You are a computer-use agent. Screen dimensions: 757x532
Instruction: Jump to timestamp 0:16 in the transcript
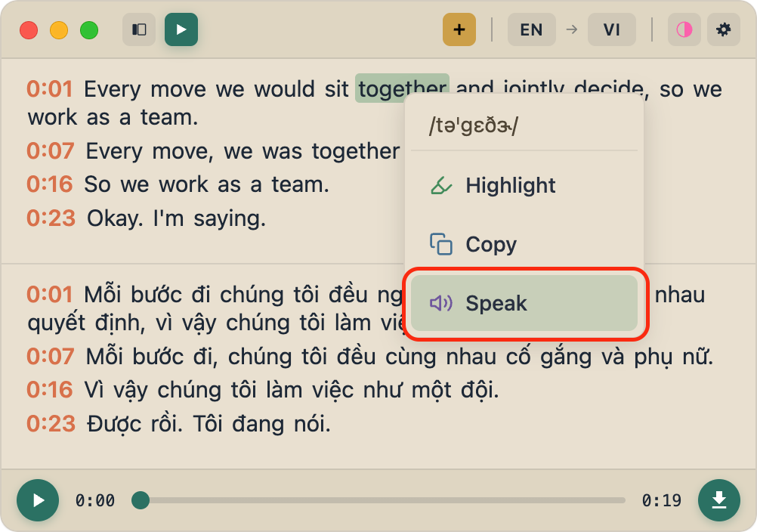pyautogui.click(x=48, y=184)
